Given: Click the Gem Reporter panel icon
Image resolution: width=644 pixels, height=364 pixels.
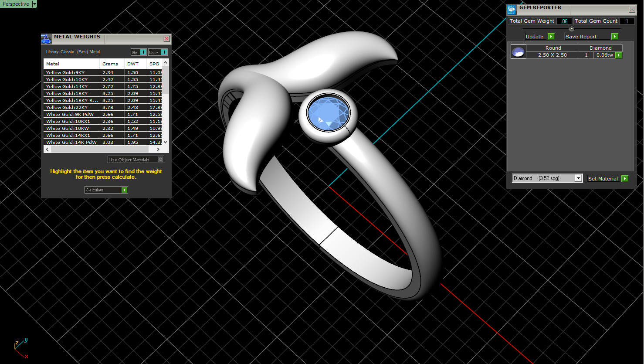Looking at the screenshot, I should (512, 9).
